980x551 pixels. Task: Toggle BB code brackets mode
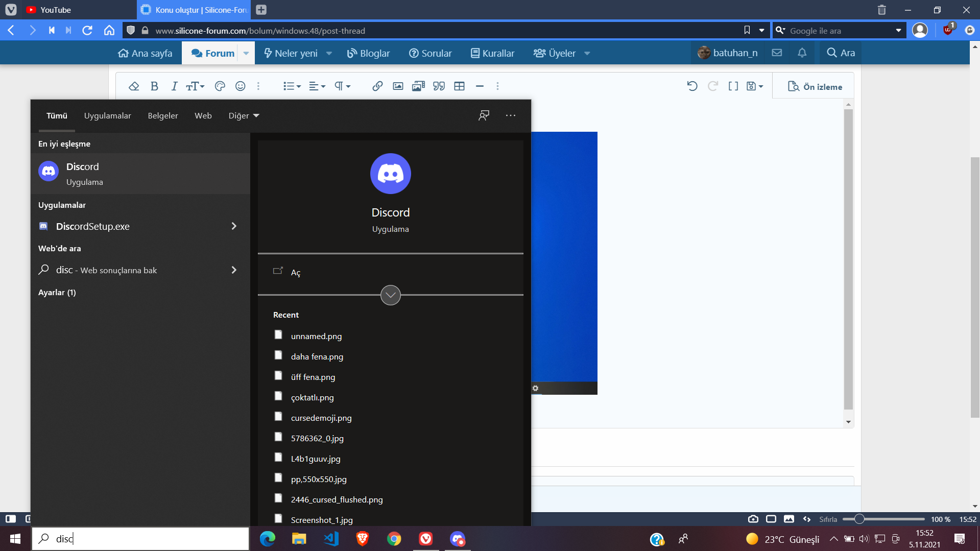pos(733,86)
